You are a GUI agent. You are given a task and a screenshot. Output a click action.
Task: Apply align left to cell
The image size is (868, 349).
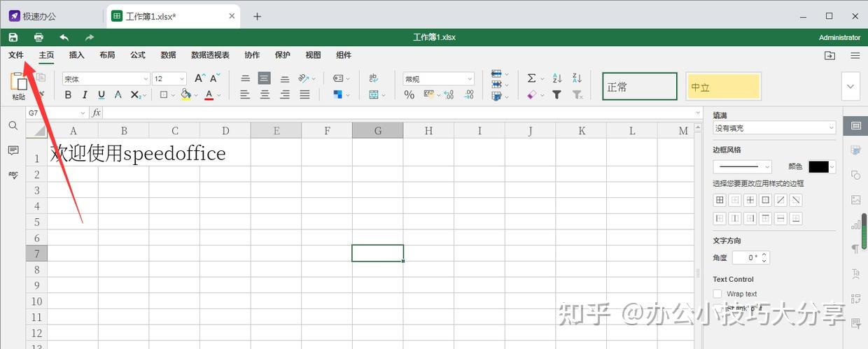(245, 94)
